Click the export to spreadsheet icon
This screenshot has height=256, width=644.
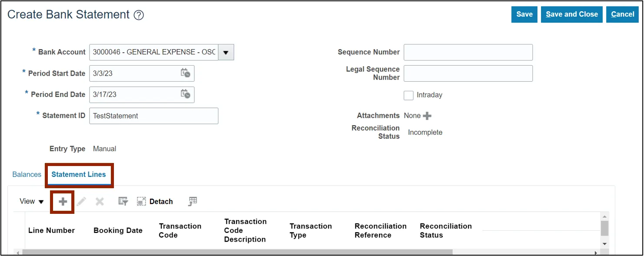193,201
